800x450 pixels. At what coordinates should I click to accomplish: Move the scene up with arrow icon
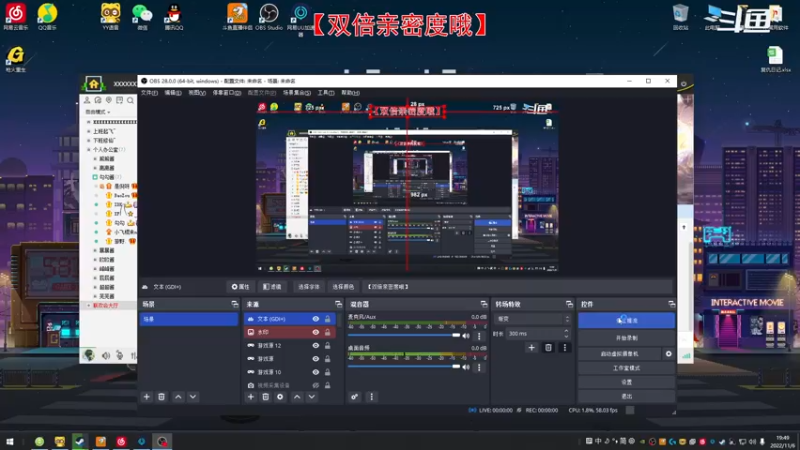click(x=178, y=396)
